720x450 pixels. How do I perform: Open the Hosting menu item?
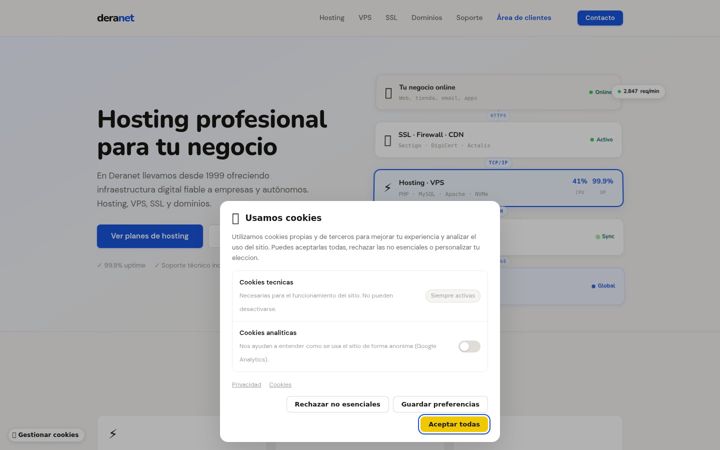[332, 18]
